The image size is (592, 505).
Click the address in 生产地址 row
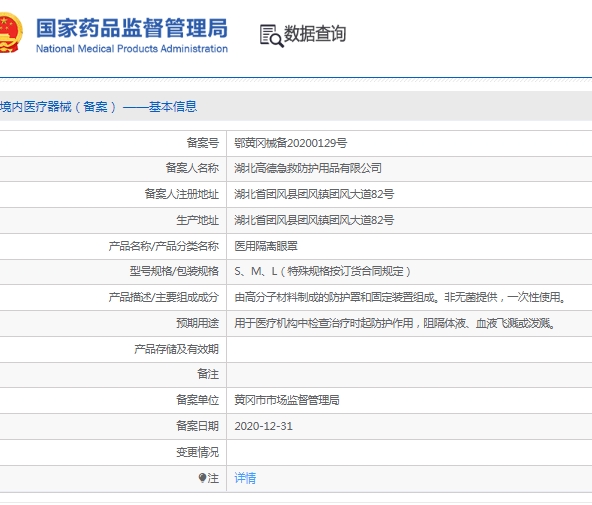pos(314,220)
